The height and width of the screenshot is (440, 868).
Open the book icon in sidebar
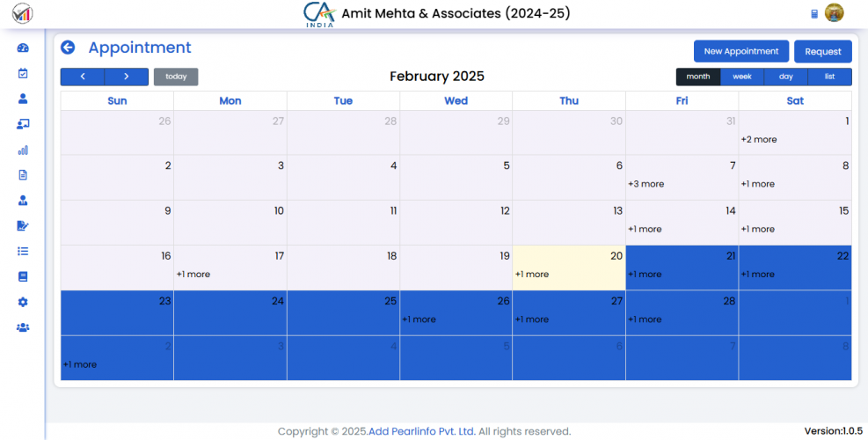[23, 276]
